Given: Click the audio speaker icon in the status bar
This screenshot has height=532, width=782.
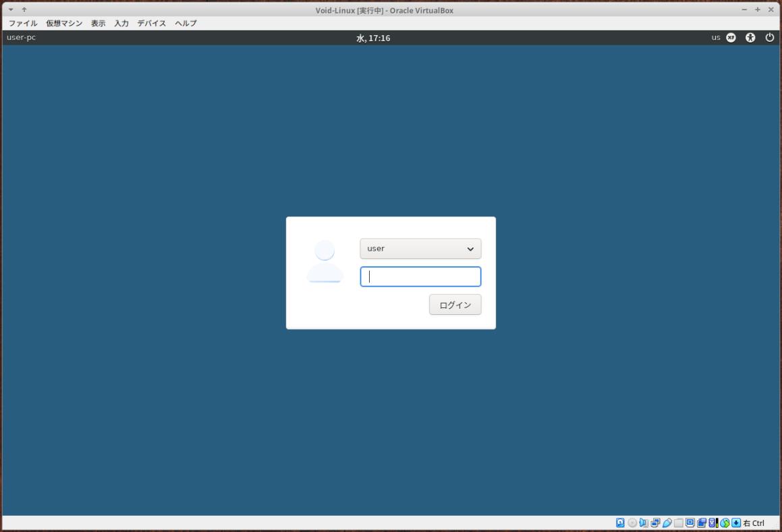Looking at the screenshot, I should click(x=644, y=523).
